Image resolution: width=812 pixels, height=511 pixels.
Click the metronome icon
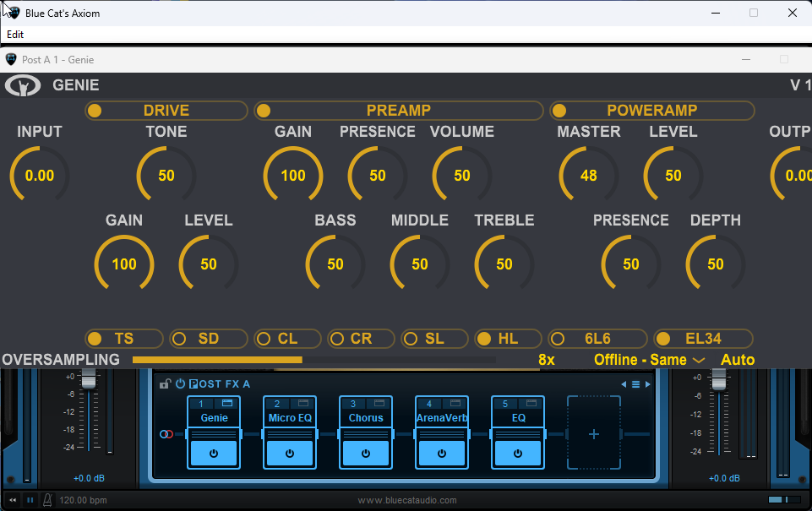click(x=47, y=500)
